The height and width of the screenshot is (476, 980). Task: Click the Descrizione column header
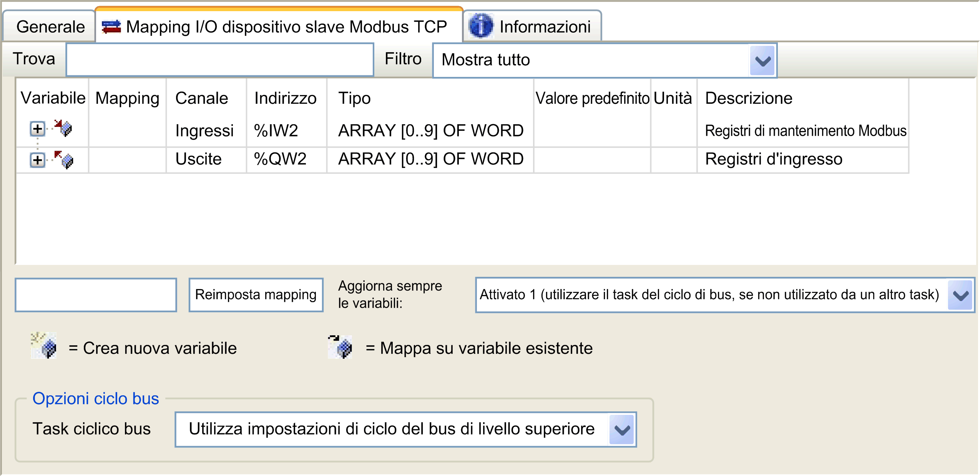pyautogui.click(x=749, y=98)
